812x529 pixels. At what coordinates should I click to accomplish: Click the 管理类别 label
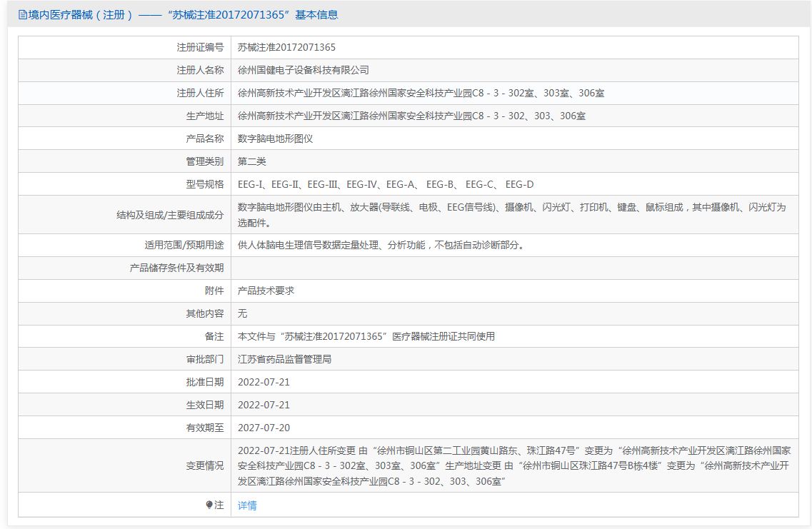click(x=205, y=161)
